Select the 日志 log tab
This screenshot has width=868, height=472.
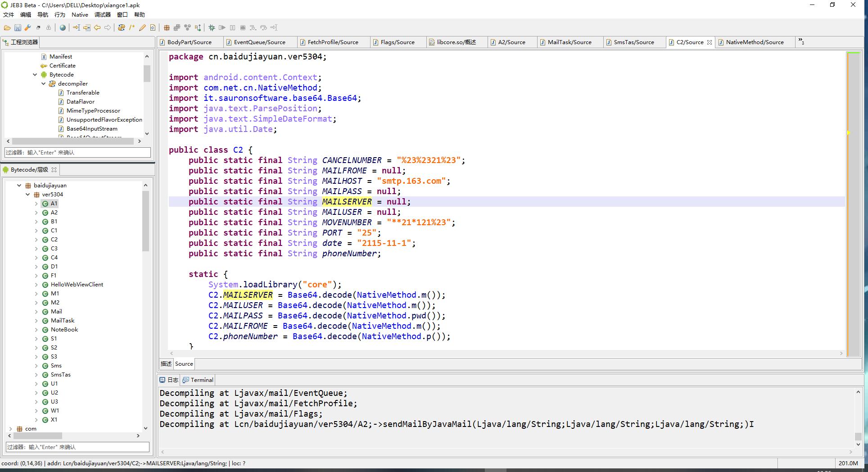point(169,380)
